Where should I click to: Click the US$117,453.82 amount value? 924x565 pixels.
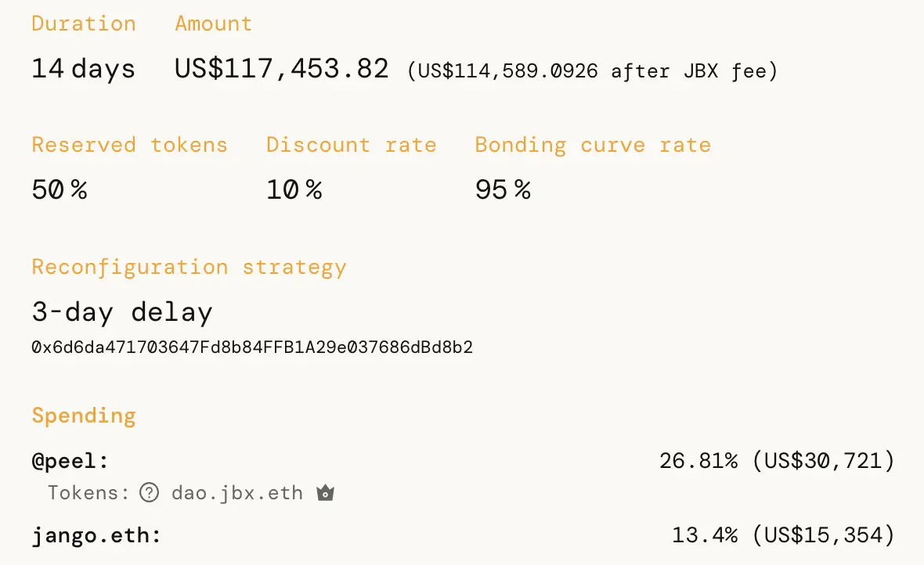281,69
